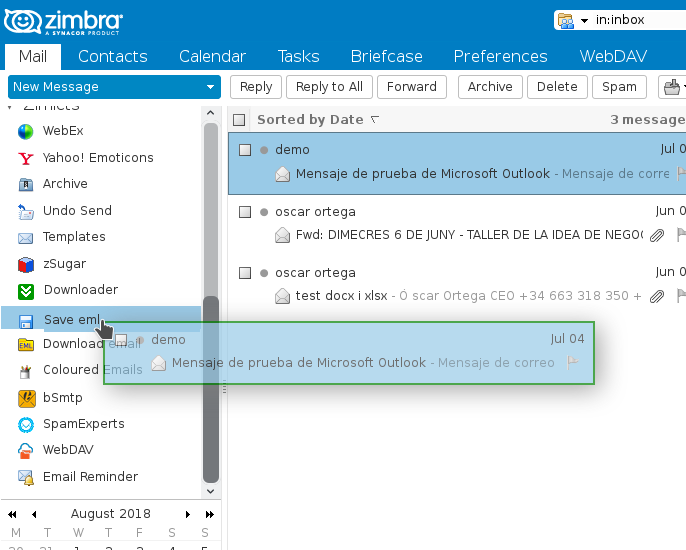Image resolution: width=686 pixels, height=550 pixels.
Task: Click the zSugar cube icon
Action: [26, 264]
